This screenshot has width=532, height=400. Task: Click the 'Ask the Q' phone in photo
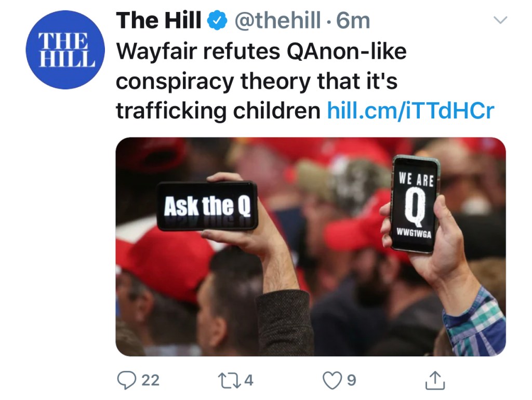point(207,206)
